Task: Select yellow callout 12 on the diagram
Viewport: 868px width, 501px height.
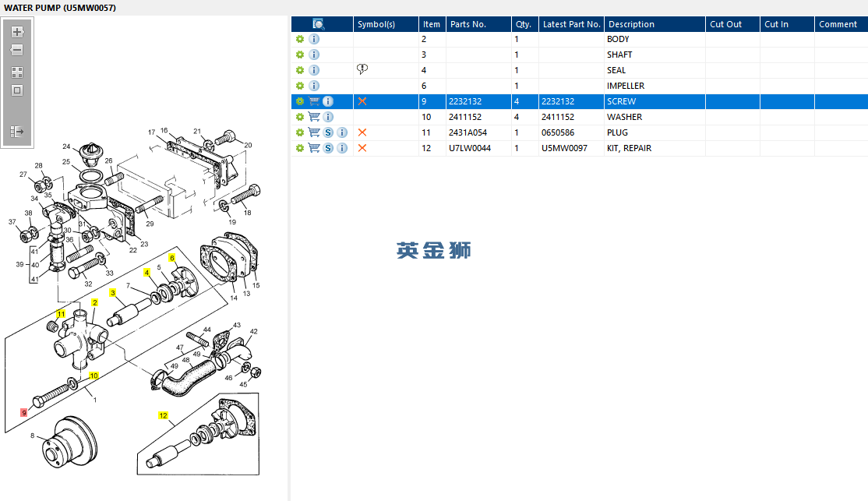Action: point(163,415)
